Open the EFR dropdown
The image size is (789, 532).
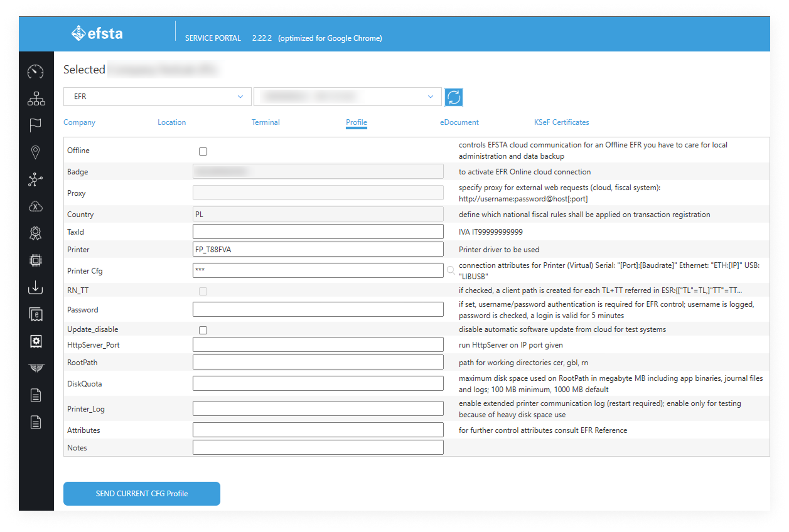pos(158,97)
